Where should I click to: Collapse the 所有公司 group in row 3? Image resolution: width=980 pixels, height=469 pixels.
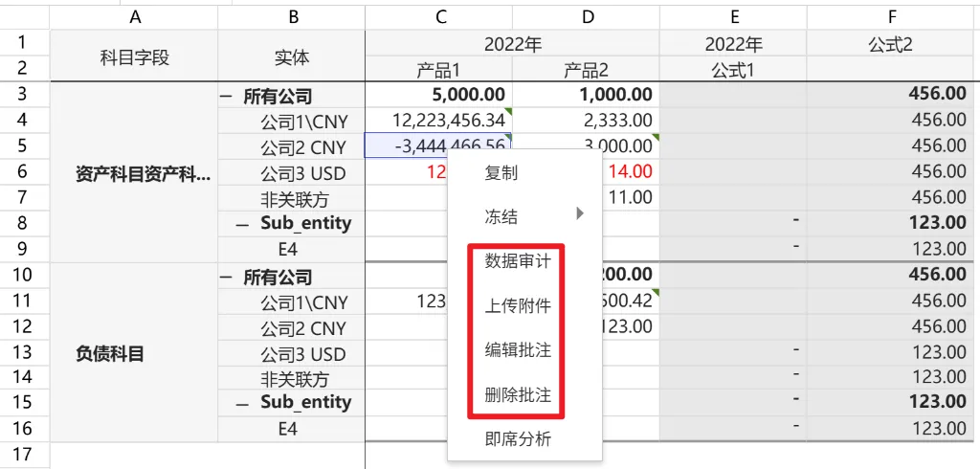point(226,96)
